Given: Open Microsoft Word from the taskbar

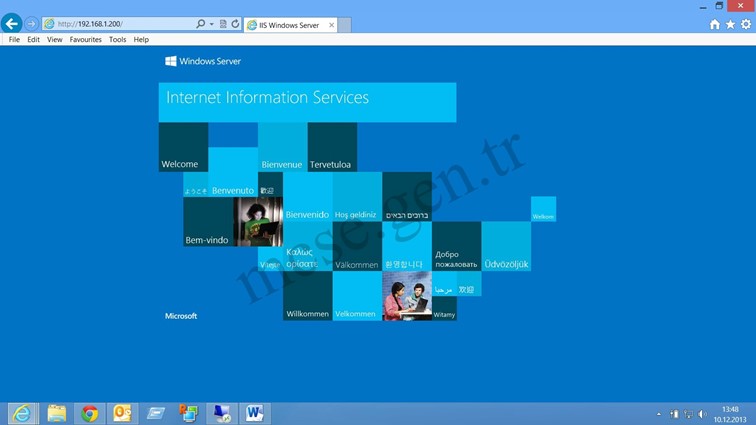Looking at the screenshot, I should tap(255, 413).
